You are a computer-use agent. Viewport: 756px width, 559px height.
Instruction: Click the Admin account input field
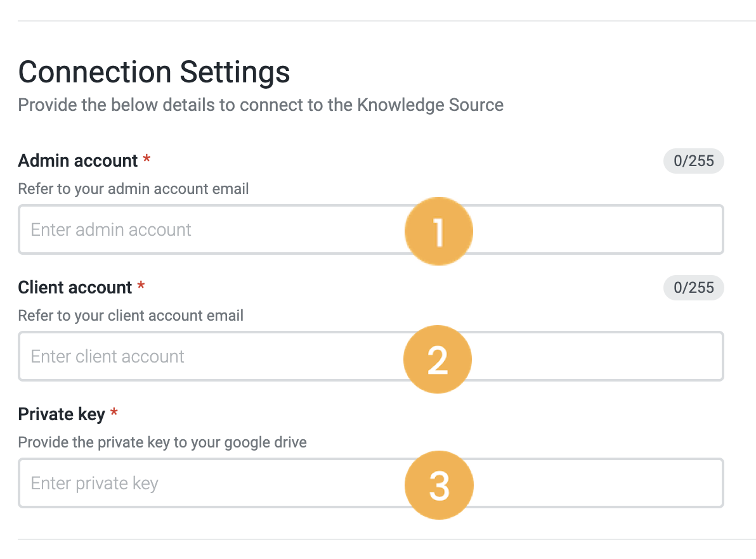point(371,229)
